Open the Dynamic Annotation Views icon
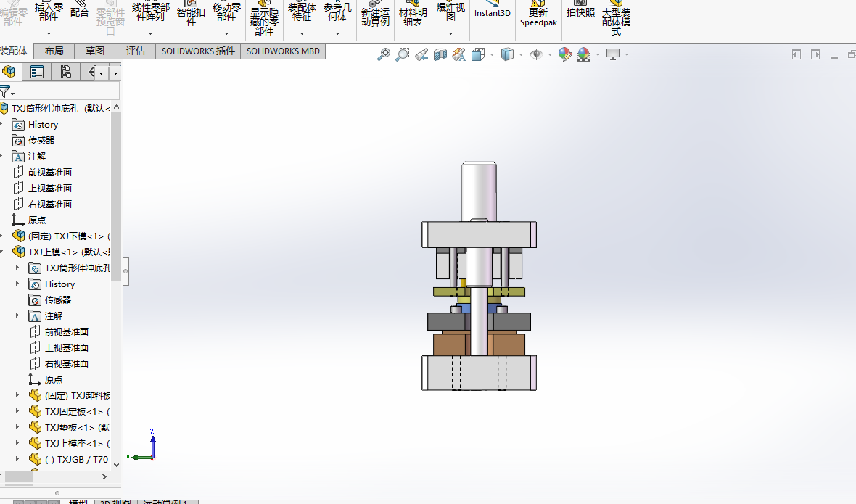Image resolution: width=856 pixels, height=504 pixels. point(459,54)
